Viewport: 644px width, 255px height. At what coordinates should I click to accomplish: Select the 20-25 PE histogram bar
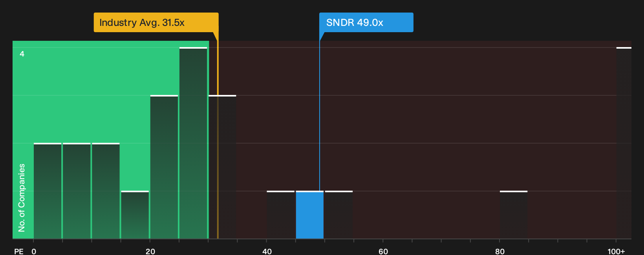(x=164, y=167)
